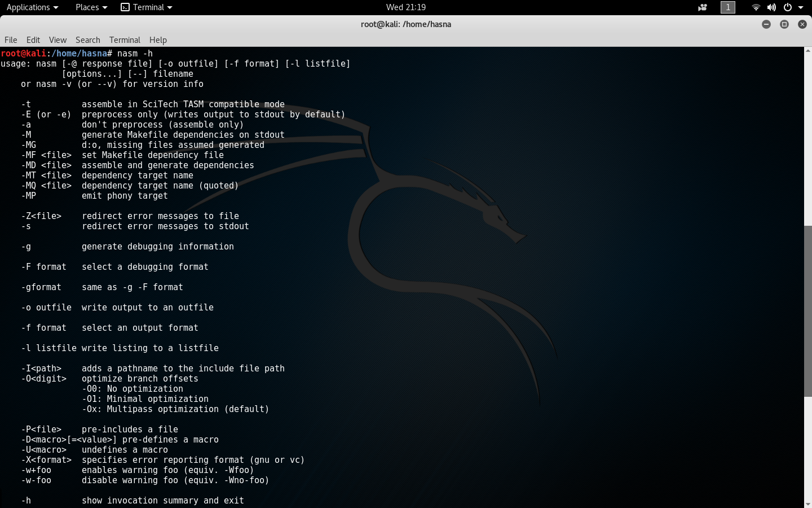Click 'select an output format' text
812x508 pixels.
140,328
